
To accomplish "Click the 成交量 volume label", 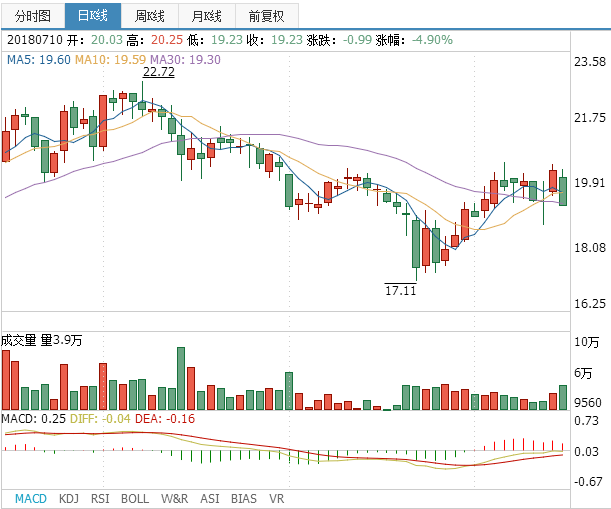I will 19,340.
